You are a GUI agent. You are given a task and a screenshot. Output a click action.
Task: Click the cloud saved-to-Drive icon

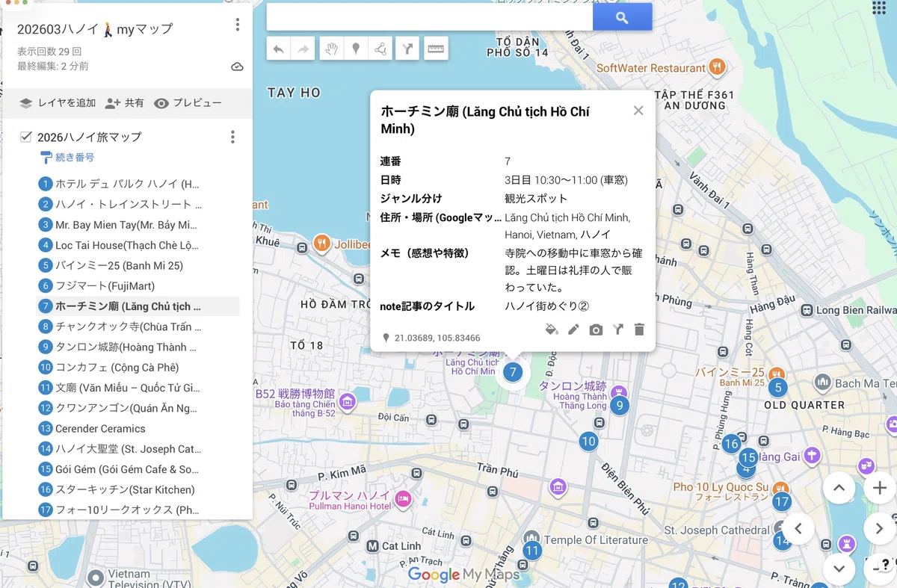tap(237, 66)
